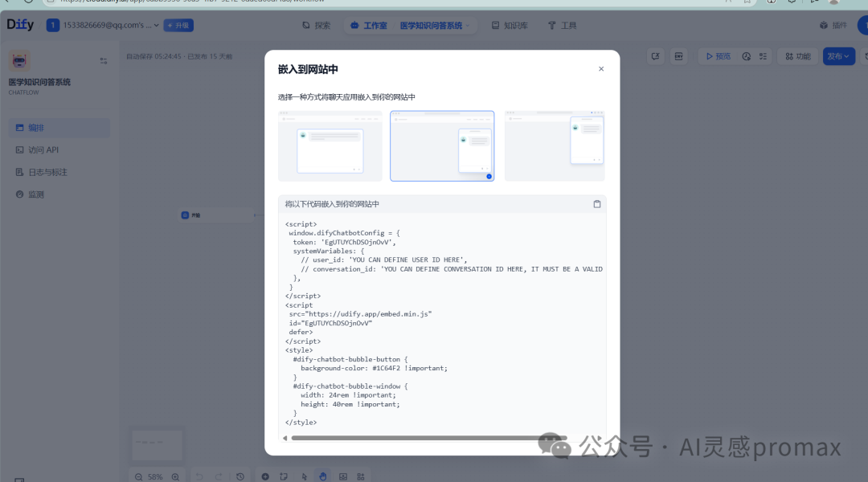Image resolution: width=868 pixels, height=482 pixels.
Task: Undo the last canvas change
Action: 199,476
